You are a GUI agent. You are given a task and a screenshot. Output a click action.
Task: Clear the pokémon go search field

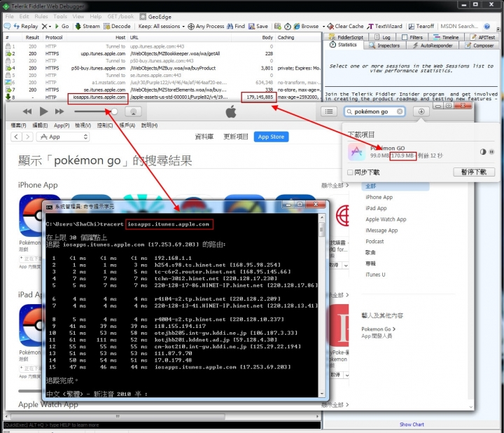click(399, 111)
